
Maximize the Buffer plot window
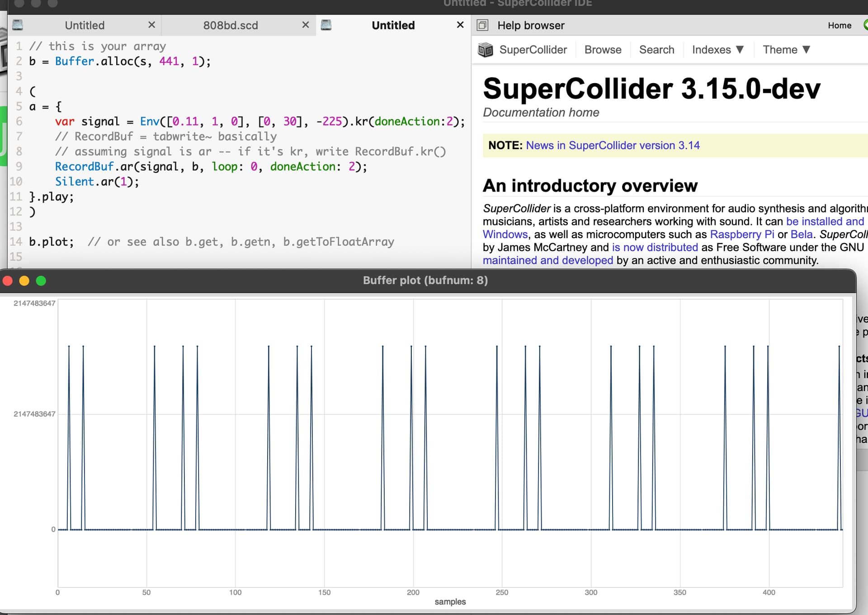(41, 281)
